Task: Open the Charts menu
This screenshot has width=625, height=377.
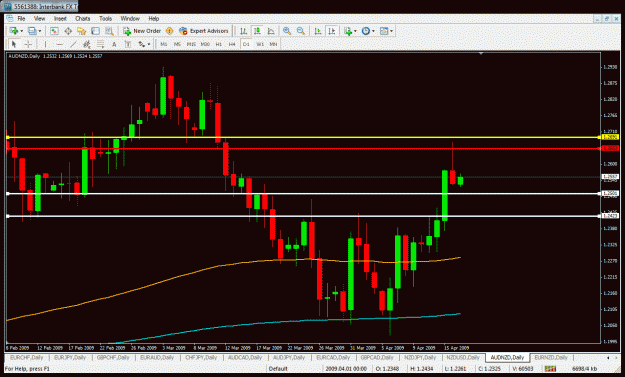Action: (x=83, y=18)
